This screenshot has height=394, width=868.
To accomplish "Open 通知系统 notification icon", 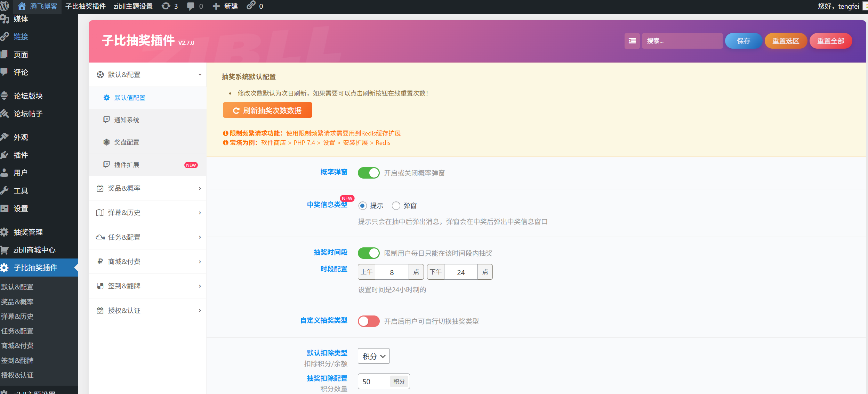I will tap(106, 120).
